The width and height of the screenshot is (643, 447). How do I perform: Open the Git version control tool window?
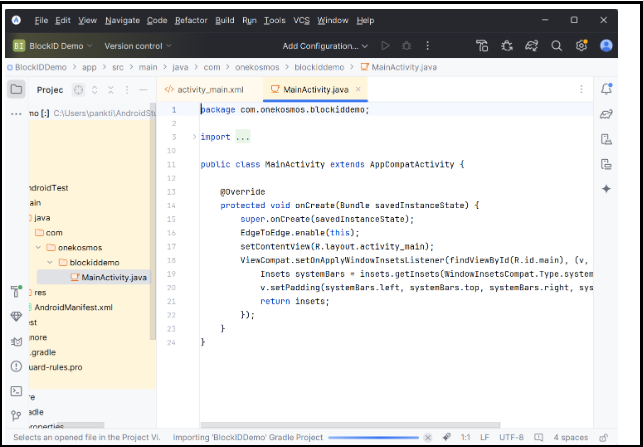pyautogui.click(x=16, y=415)
